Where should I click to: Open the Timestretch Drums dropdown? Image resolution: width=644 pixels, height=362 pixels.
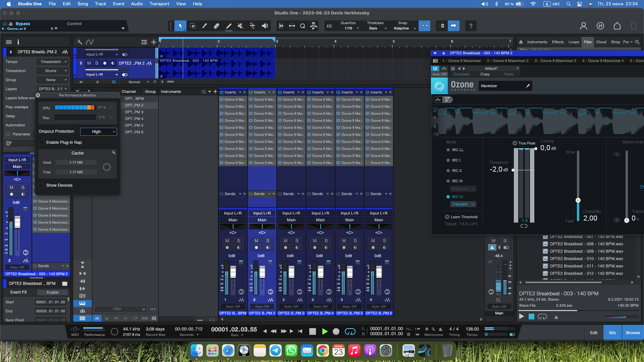52,71
